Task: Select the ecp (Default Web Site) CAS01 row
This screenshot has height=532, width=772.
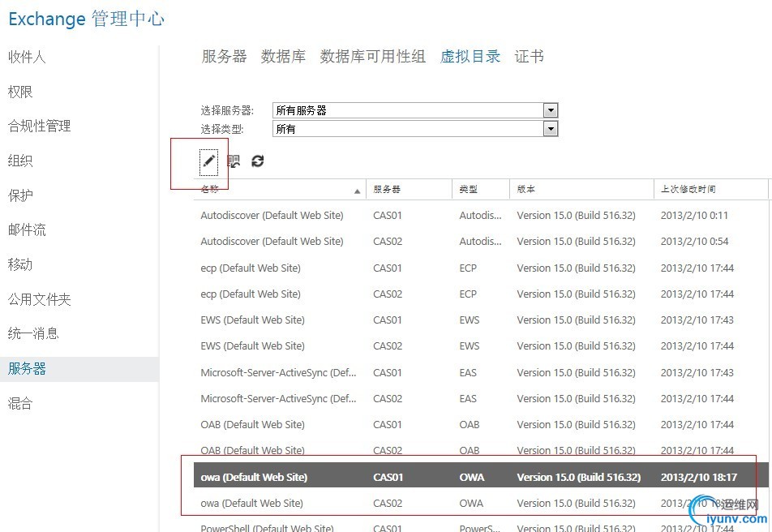Action: click(x=481, y=268)
